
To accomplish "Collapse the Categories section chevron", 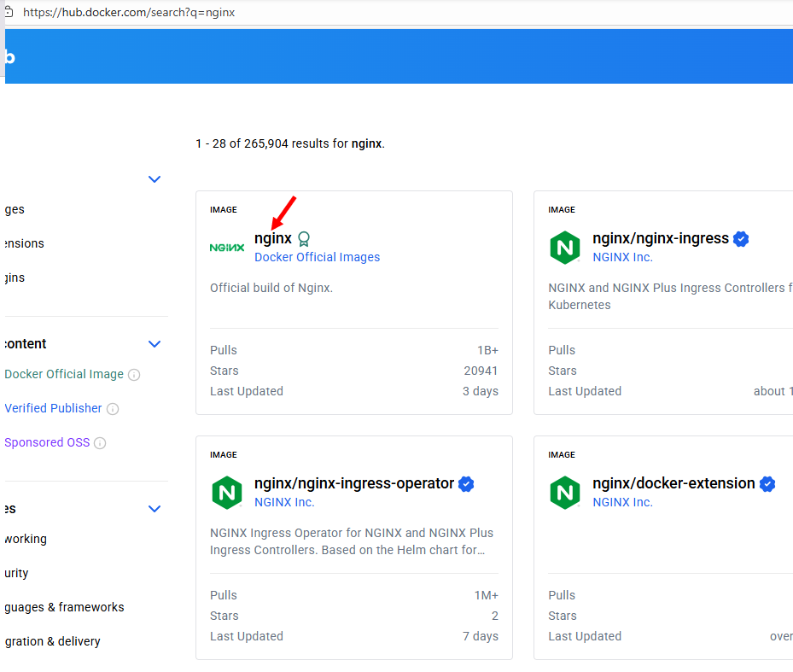I will click(x=155, y=509).
